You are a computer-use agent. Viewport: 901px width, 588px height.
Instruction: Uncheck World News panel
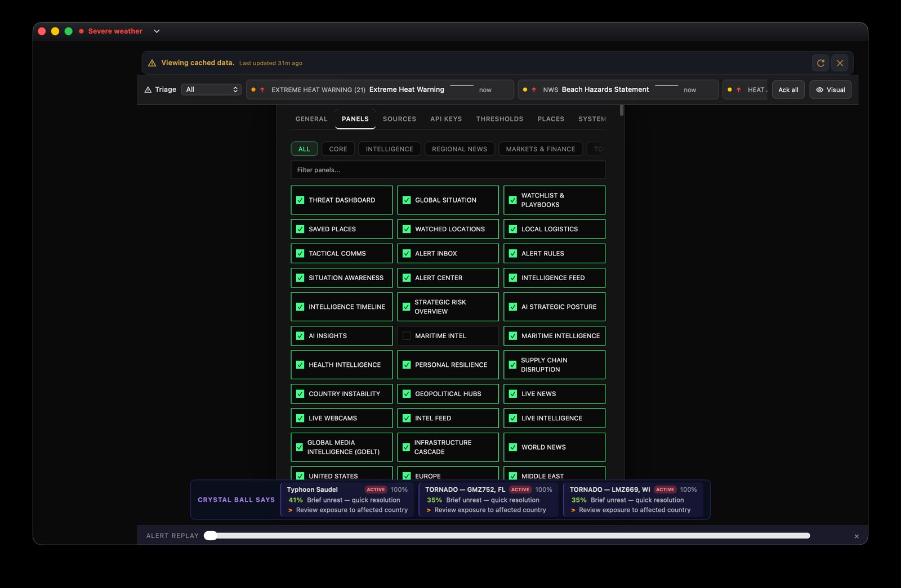pyautogui.click(x=513, y=447)
